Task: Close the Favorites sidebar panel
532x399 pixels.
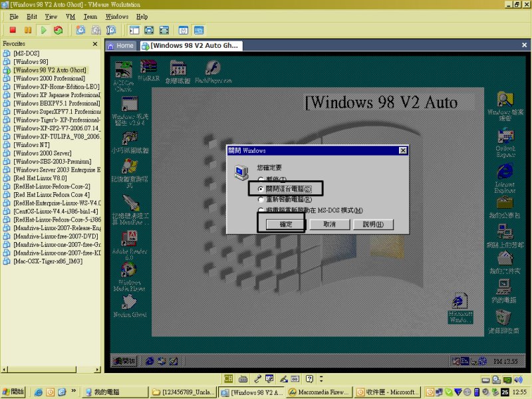Action: (x=95, y=44)
